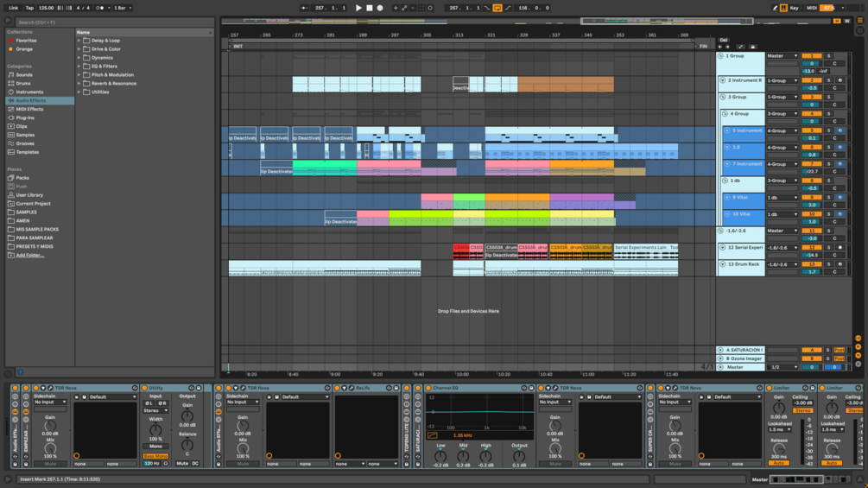Enable the computer MIDI keyboard icon
The image size is (868, 488).
[x=783, y=8]
